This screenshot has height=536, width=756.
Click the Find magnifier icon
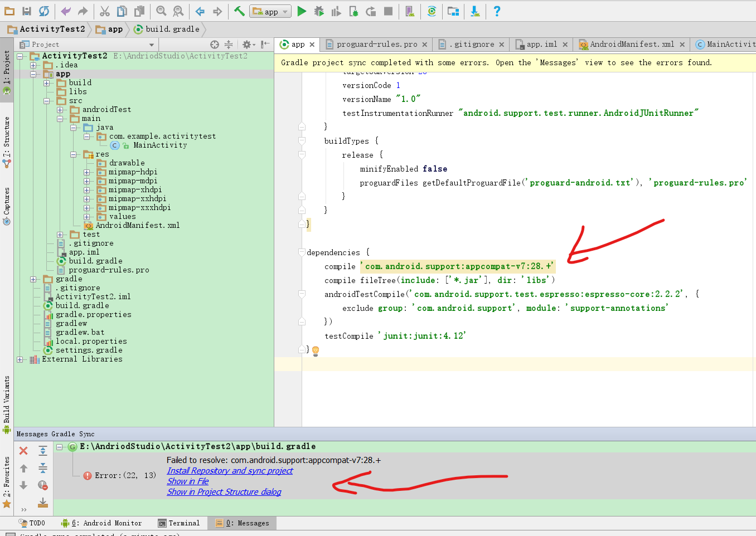(161, 11)
